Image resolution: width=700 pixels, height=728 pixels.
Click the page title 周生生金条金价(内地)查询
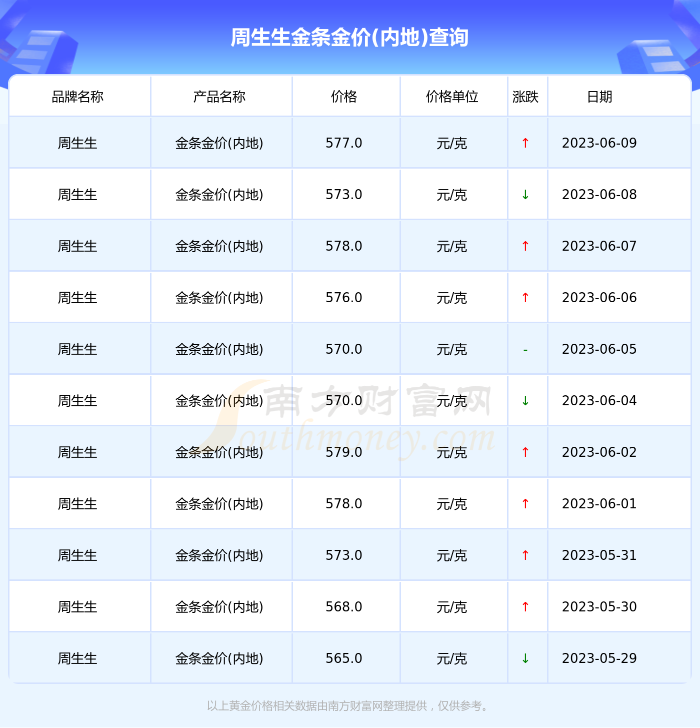coord(349,38)
